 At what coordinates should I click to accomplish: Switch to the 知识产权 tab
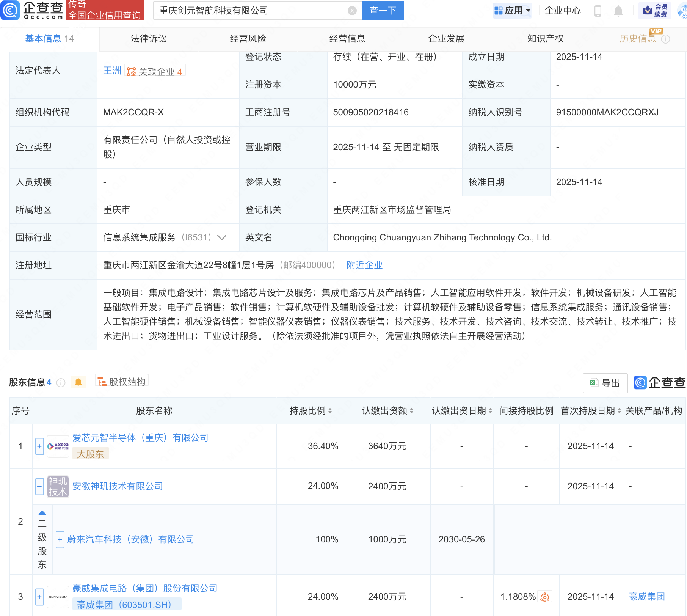pyautogui.click(x=545, y=39)
